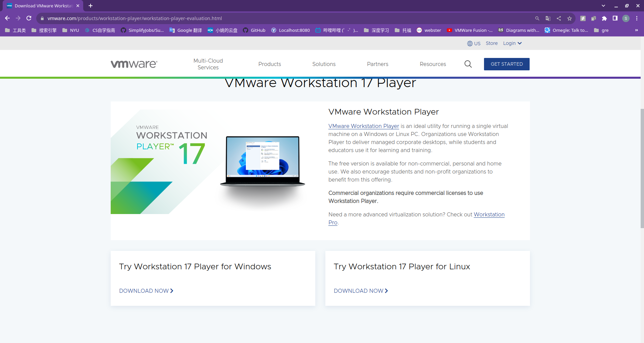Open the Google 翻译 bookmark

(186, 30)
